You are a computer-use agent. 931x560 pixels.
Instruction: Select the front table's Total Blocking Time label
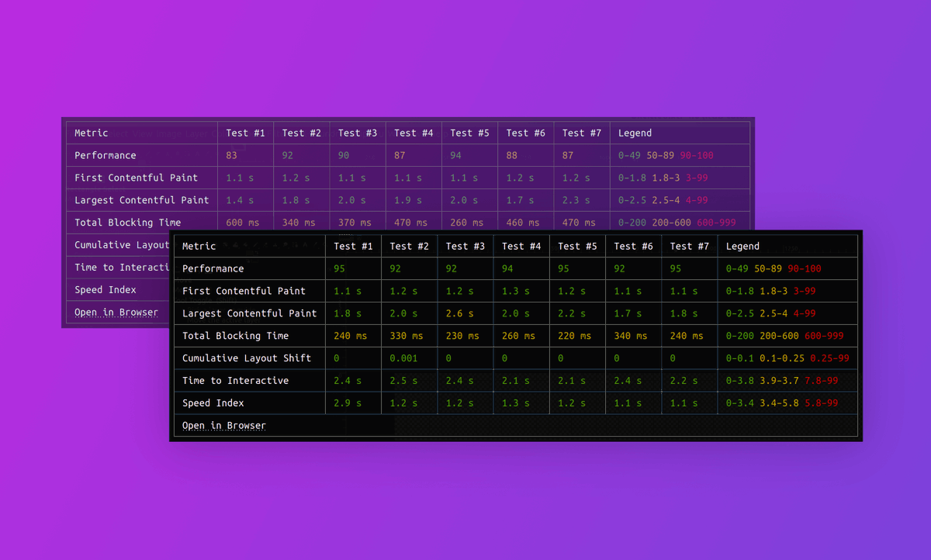tap(236, 336)
